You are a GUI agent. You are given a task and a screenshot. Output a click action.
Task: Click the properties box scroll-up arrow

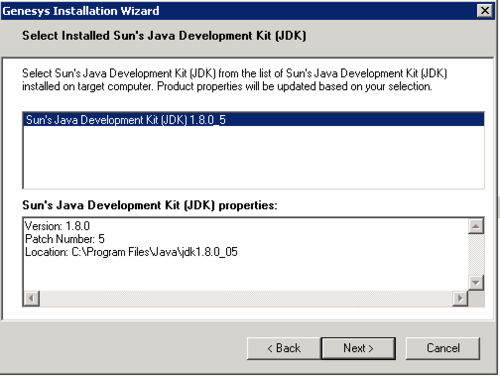(476, 227)
